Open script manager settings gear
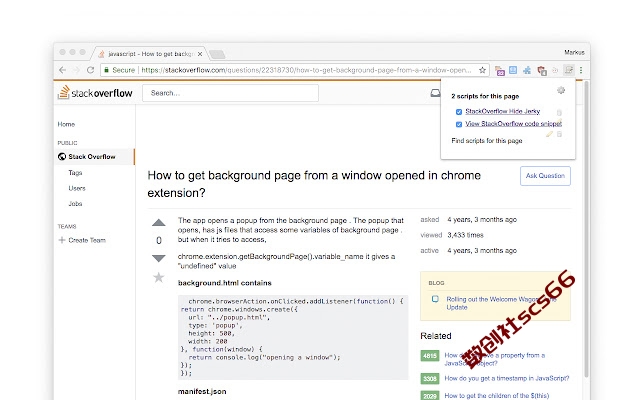 561,90
